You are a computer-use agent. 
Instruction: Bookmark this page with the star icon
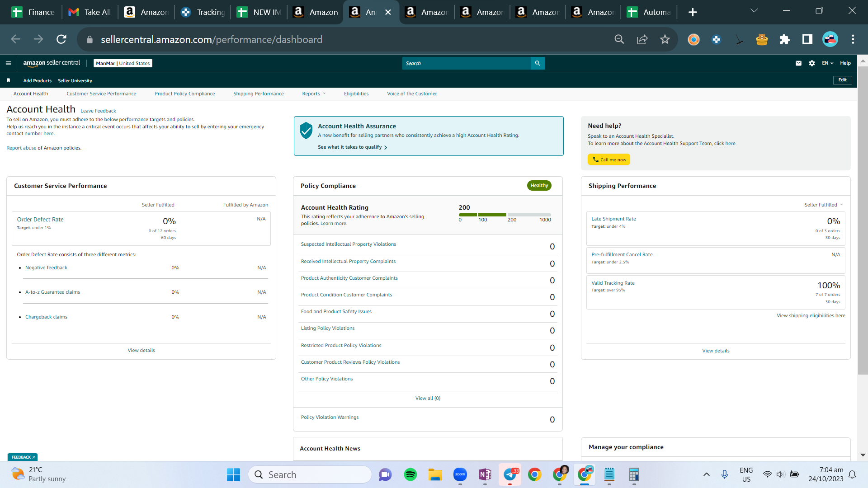665,39
